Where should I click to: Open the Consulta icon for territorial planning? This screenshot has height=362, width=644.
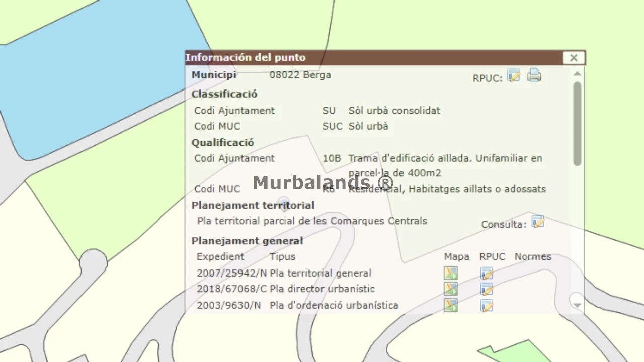tap(538, 222)
